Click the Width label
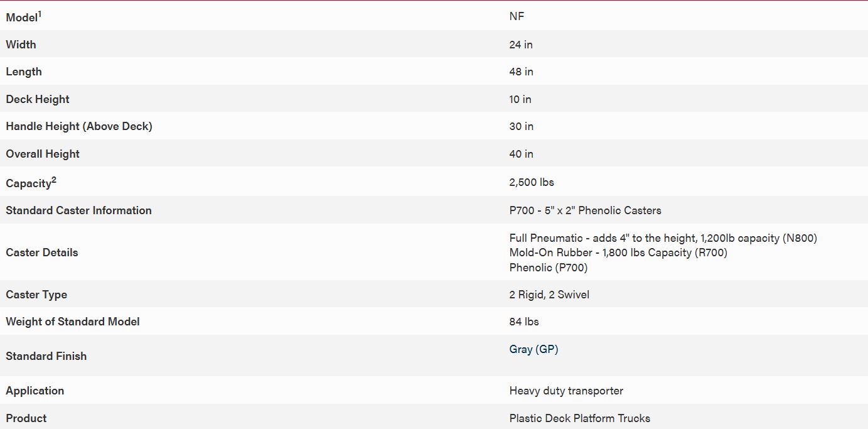The image size is (868, 429). [x=21, y=45]
